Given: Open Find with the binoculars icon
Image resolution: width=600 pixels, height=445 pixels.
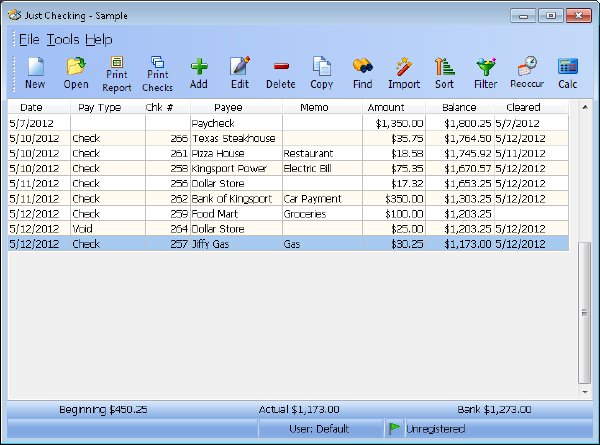Looking at the screenshot, I should [363, 74].
